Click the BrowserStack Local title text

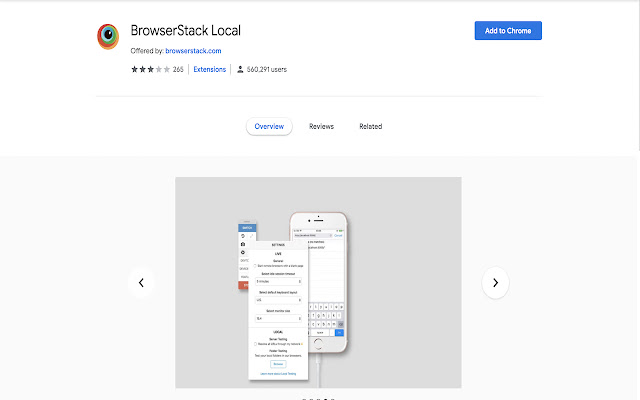(185, 31)
